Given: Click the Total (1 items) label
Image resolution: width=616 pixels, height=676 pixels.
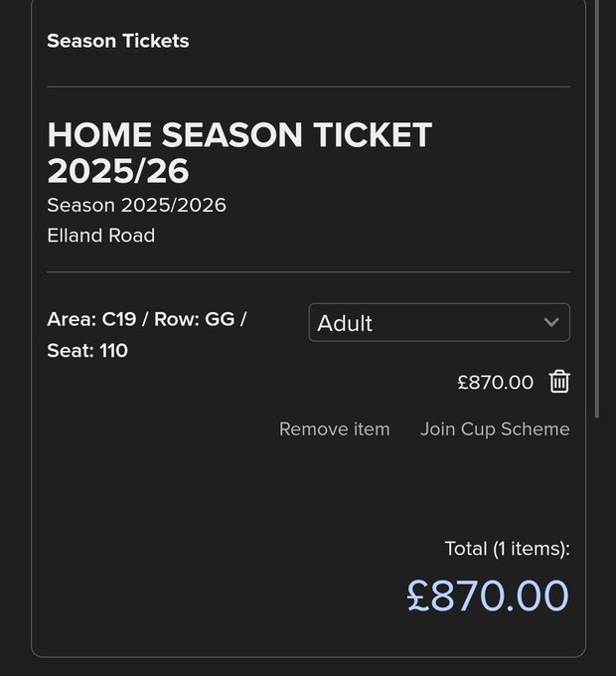Looking at the screenshot, I should (x=507, y=549).
